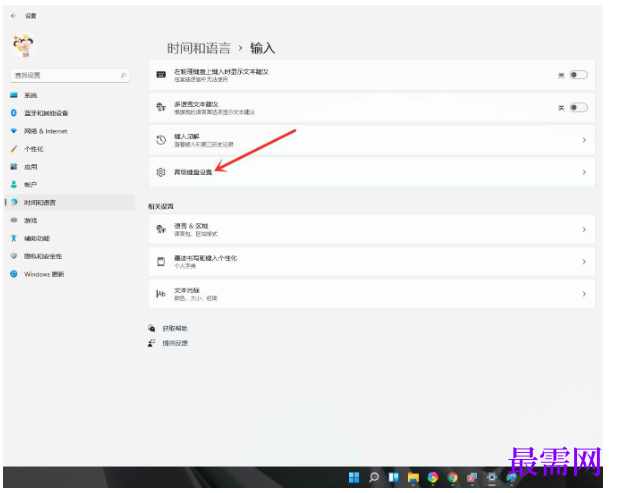The height and width of the screenshot is (493, 620).
Task: Open the 获取帮助 link
Action: tap(175, 328)
